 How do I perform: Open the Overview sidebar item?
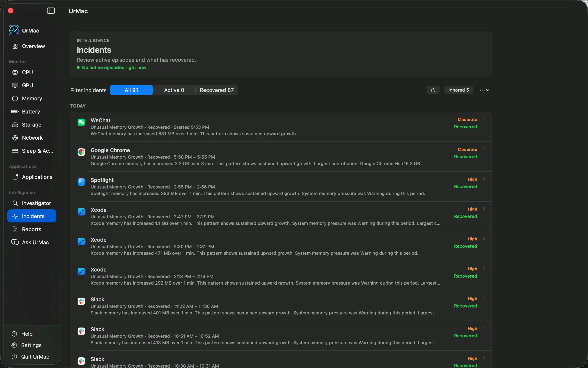(x=32, y=46)
